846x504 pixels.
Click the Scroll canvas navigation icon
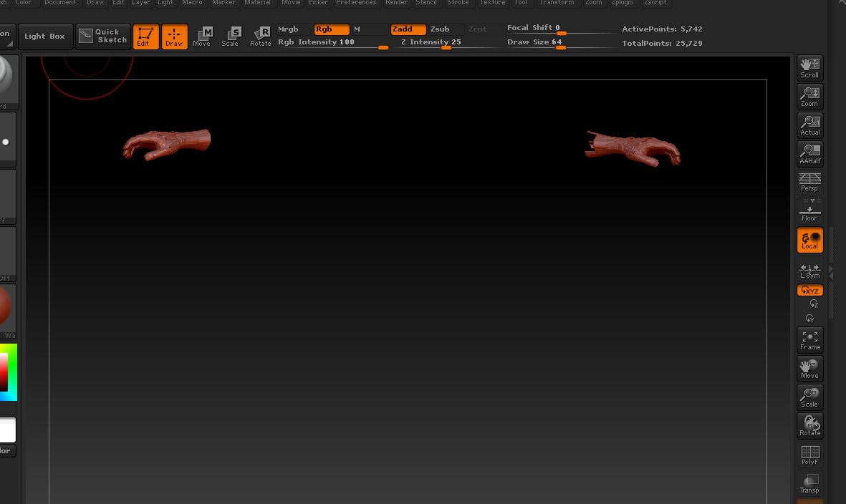[809, 68]
